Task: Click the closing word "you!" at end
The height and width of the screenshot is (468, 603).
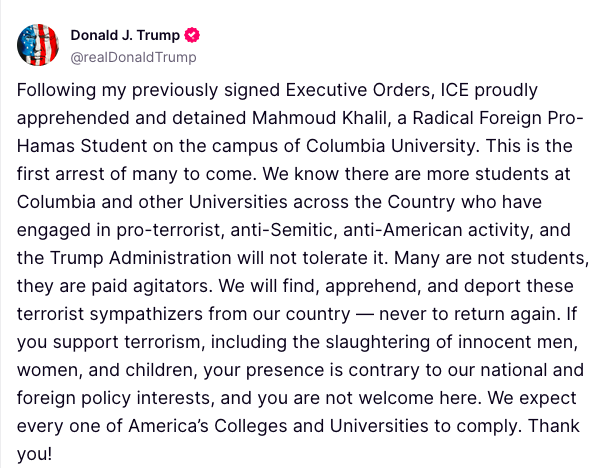Action: 36,452
